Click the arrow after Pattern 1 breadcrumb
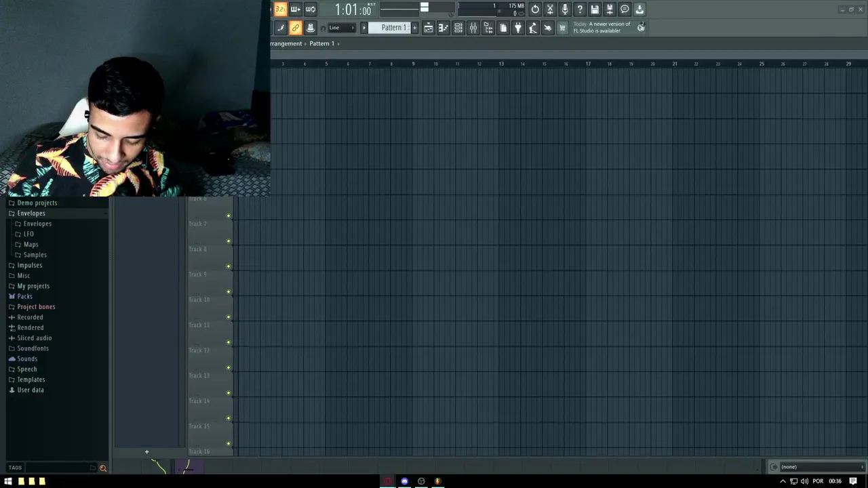This screenshot has height=488, width=868. 338,43
